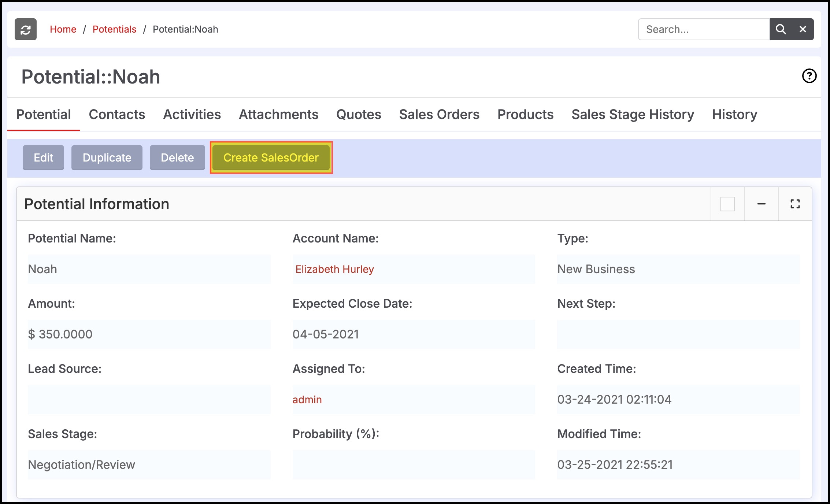Click the Type value New Business

tap(596, 269)
